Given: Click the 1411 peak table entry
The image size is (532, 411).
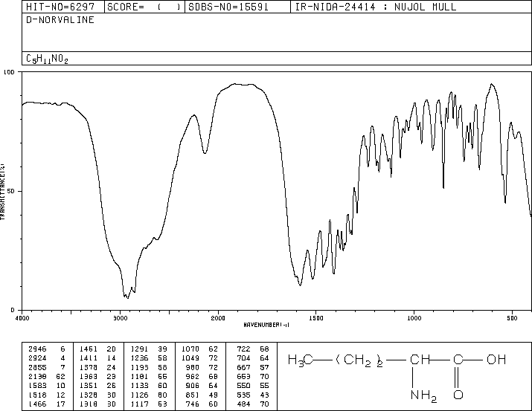Looking at the screenshot, I should pos(89,358).
